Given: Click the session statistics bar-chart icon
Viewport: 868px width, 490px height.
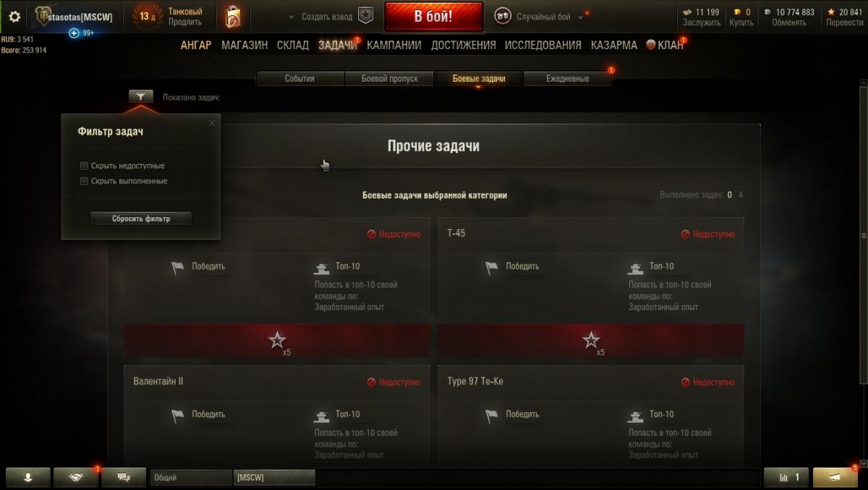Looking at the screenshot, I should click(786, 477).
